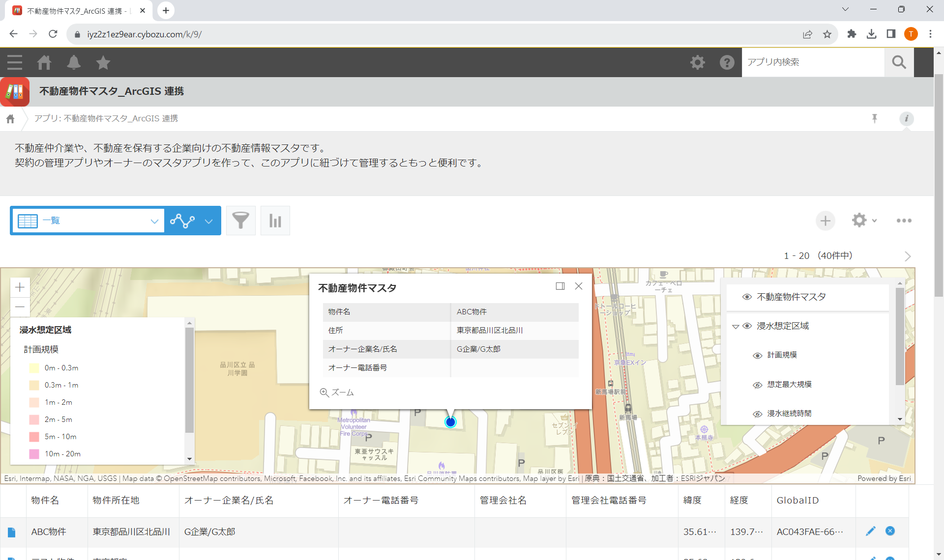This screenshot has height=560, width=944.
Task: Hide the 計画規模 sublayer
Action: [x=758, y=355]
